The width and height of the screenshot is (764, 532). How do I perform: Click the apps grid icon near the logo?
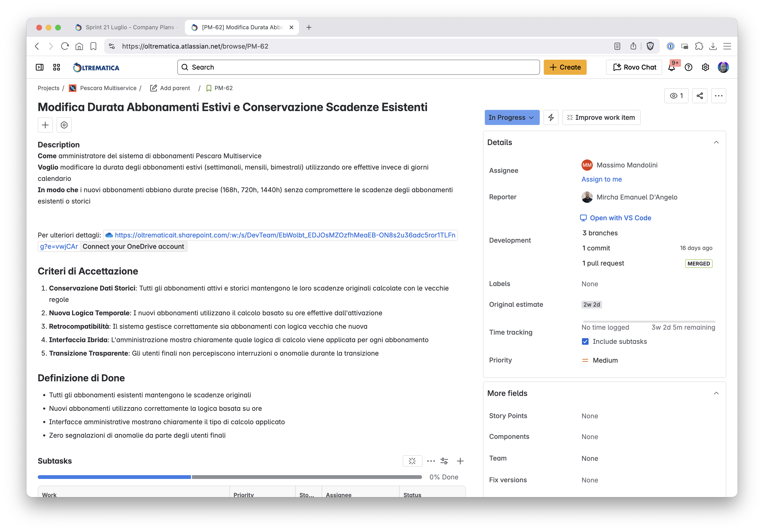56,67
